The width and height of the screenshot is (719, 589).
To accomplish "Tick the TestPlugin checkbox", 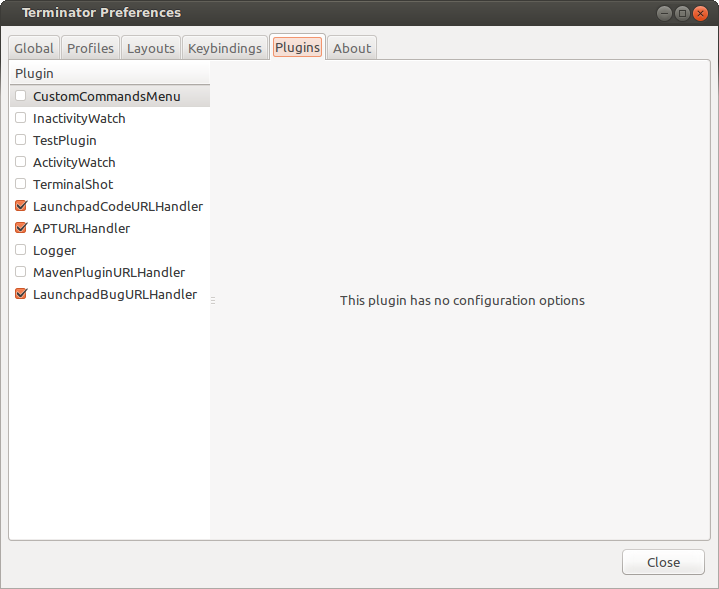I will 21,140.
